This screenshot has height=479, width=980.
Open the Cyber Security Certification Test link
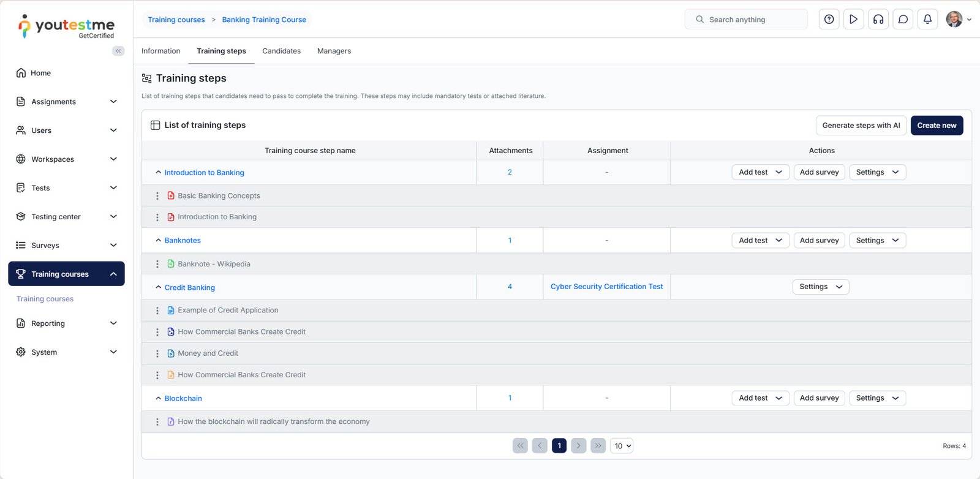pos(606,287)
